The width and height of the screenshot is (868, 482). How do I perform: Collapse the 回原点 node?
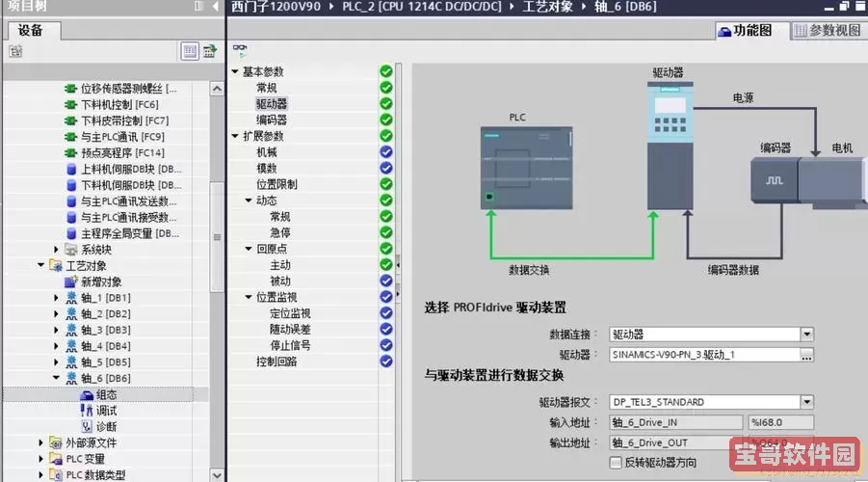coord(249,249)
